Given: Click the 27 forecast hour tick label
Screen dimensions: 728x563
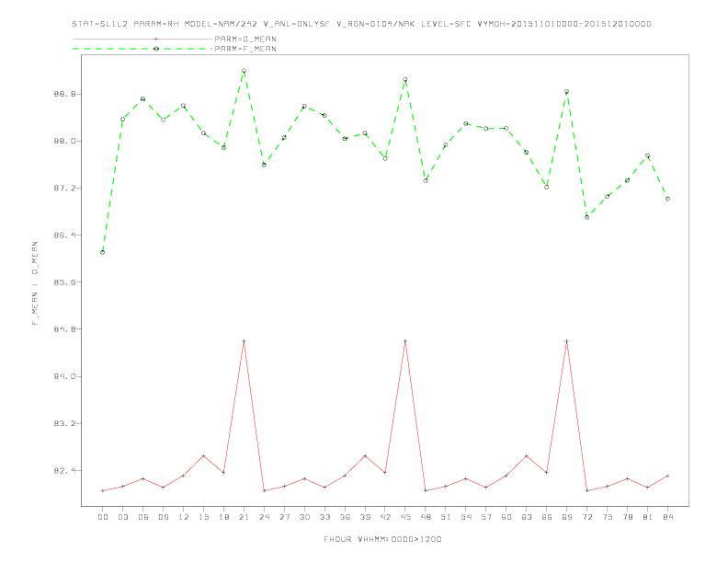Looking at the screenshot, I should (x=284, y=517).
